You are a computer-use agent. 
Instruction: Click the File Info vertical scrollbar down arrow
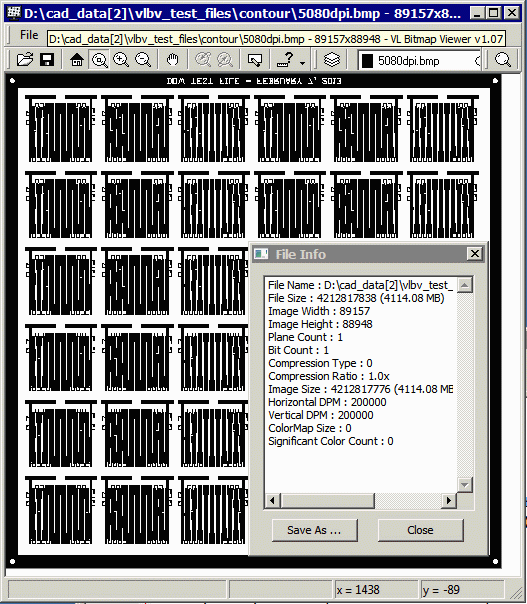click(x=465, y=485)
